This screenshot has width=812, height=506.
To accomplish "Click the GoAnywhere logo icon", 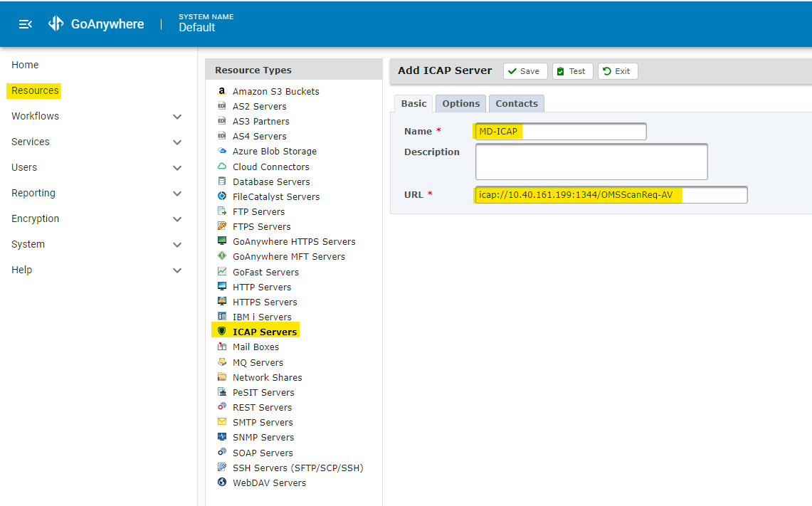I will point(56,23).
